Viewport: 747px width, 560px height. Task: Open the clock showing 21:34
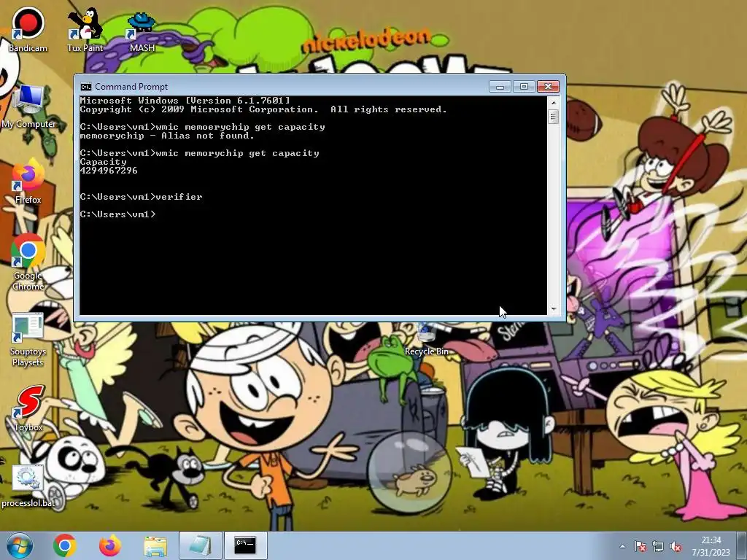click(x=711, y=546)
